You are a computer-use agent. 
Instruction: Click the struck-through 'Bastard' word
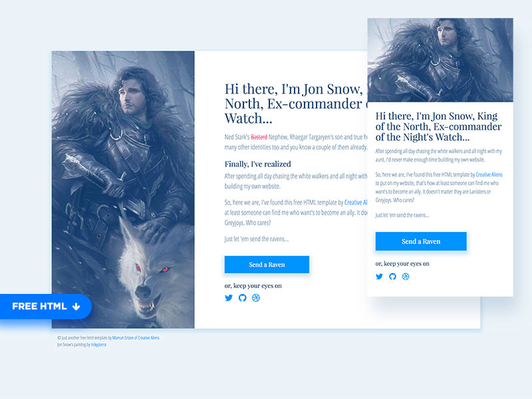[259, 137]
